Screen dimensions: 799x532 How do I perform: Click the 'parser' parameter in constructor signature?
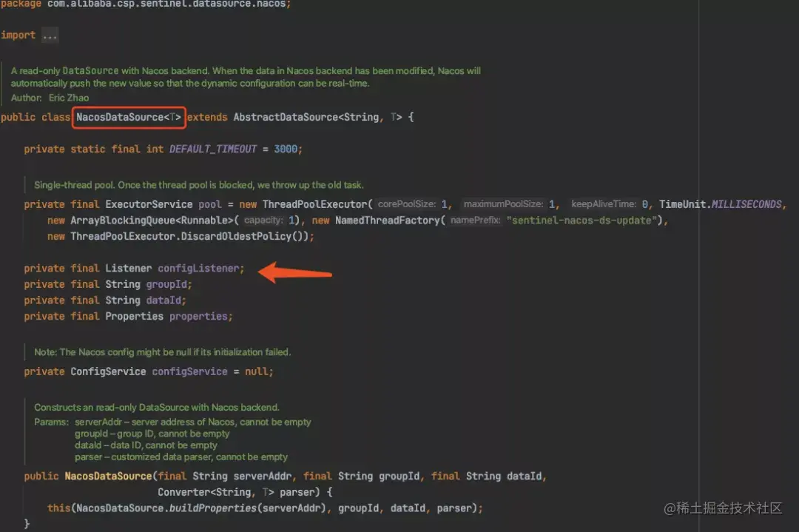(297, 492)
